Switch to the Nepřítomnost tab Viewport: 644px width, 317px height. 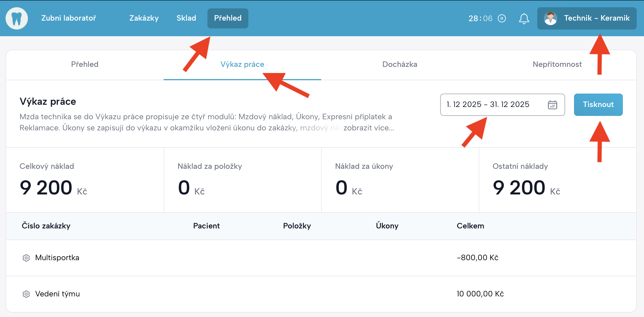click(557, 64)
